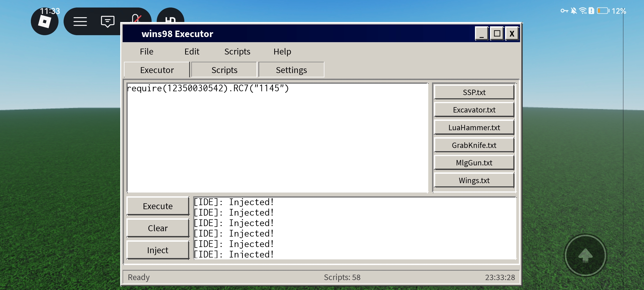Click the Execute button
644x290 pixels.
(x=158, y=206)
